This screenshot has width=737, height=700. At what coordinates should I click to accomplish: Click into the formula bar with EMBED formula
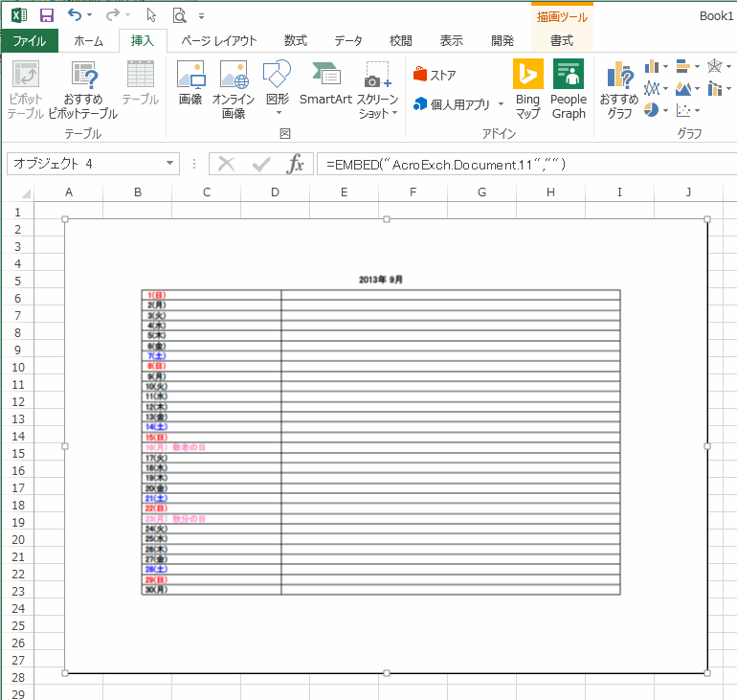pyautogui.click(x=526, y=164)
